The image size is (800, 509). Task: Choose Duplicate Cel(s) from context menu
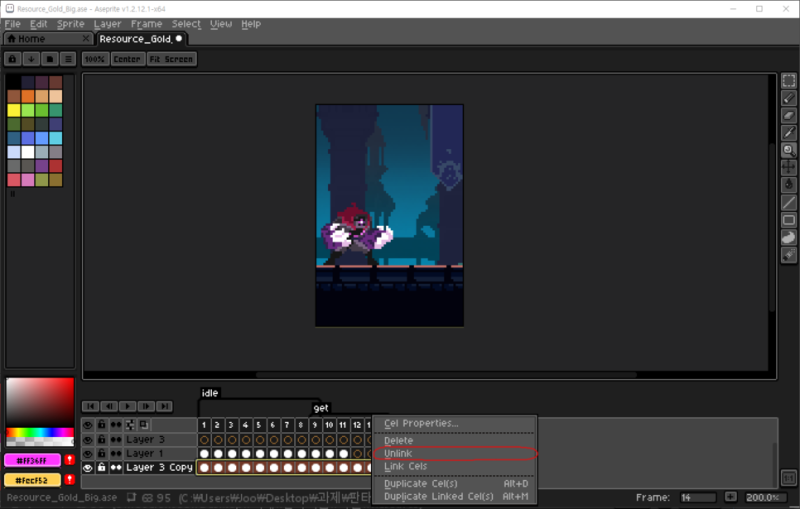click(x=454, y=483)
